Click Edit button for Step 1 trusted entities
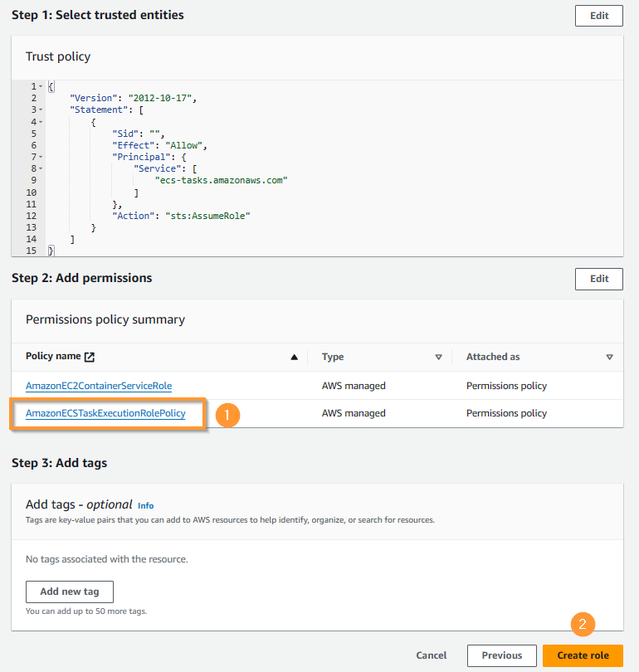639x672 pixels. (x=598, y=16)
